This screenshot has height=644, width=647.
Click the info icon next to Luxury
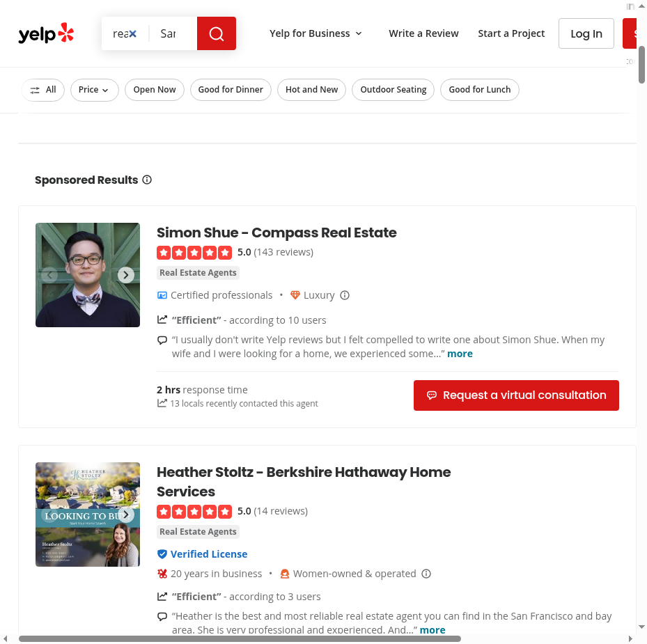click(345, 295)
